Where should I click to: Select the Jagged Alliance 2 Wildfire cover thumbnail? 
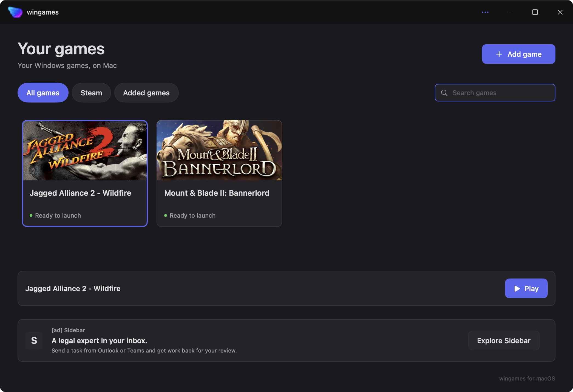(85, 151)
